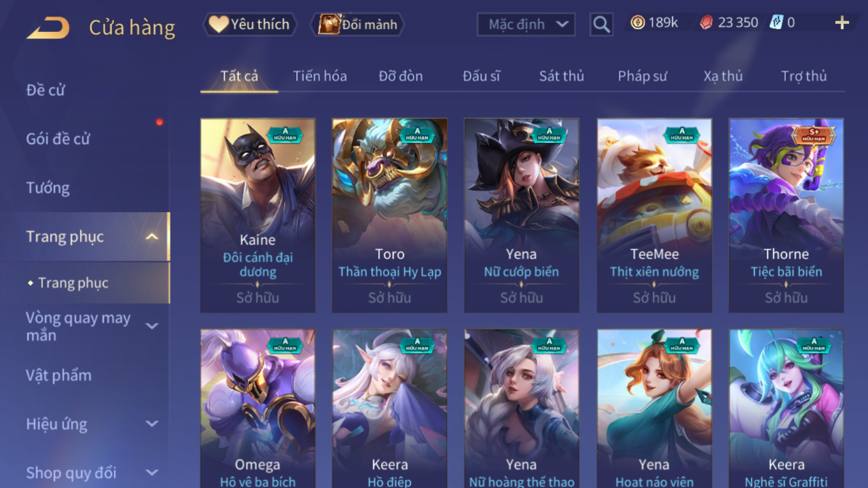Click the gold coin currency icon
This screenshot has height=488, width=868.
(638, 23)
